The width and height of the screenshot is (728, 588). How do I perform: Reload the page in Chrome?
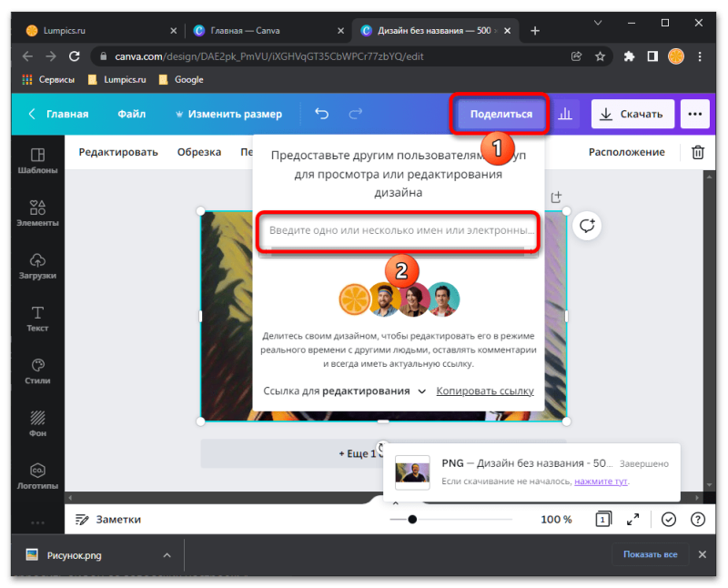tap(75, 56)
